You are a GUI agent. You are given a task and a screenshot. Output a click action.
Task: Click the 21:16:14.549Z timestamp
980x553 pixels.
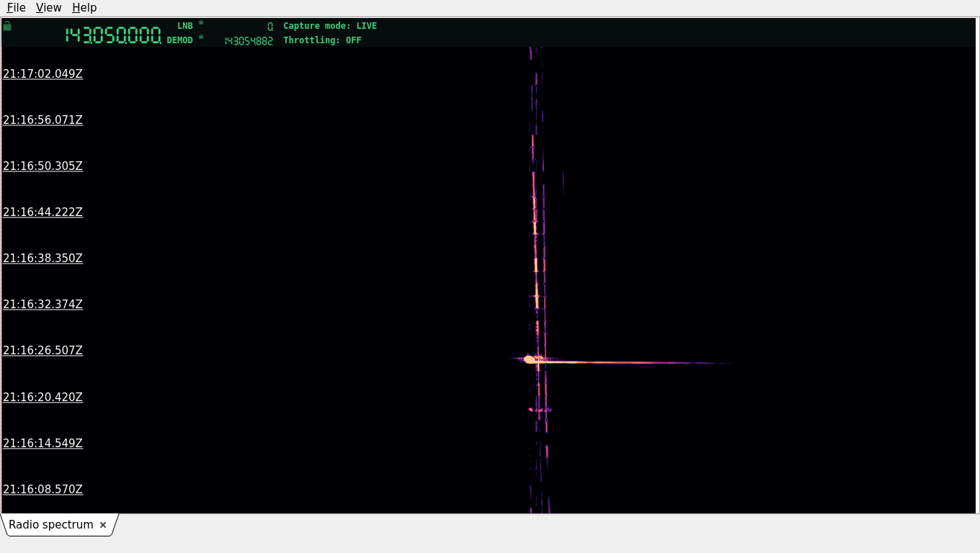coord(43,443)
